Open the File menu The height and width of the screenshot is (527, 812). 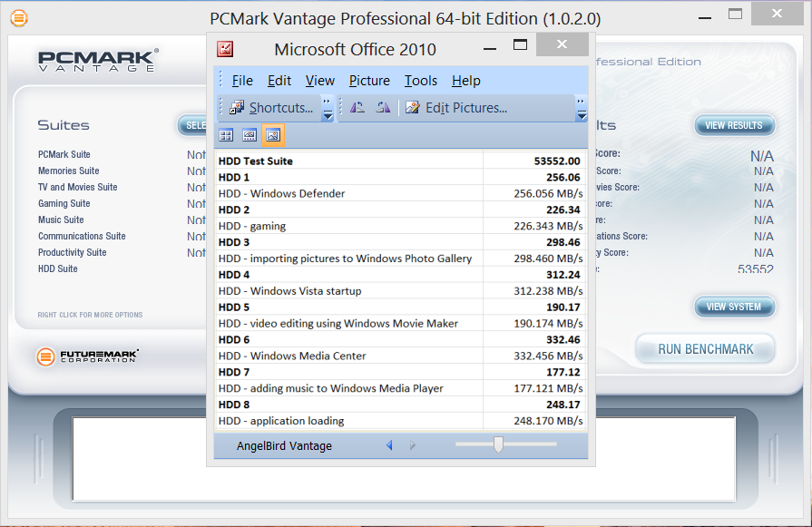242,81
